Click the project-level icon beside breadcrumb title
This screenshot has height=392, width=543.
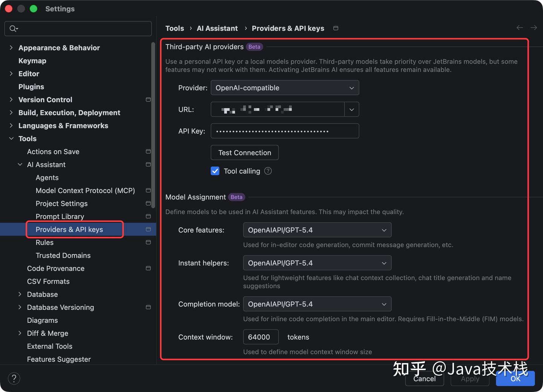pos(336,28)
